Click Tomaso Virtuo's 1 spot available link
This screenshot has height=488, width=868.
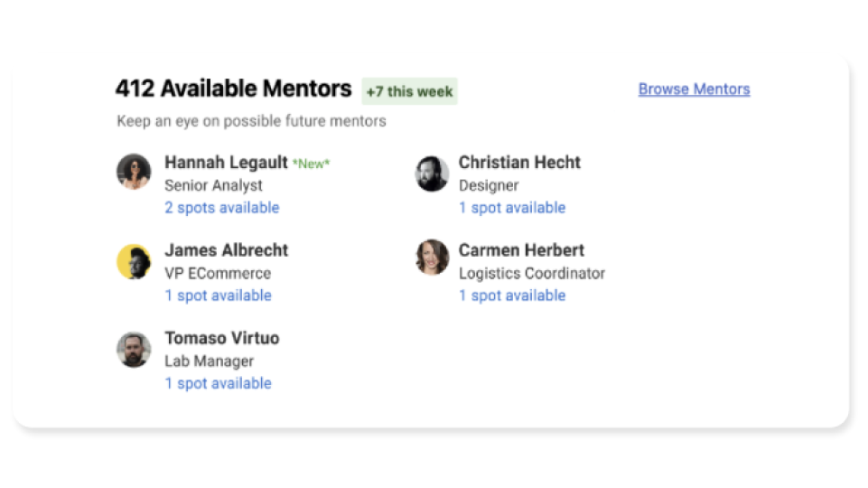[218, 383]
